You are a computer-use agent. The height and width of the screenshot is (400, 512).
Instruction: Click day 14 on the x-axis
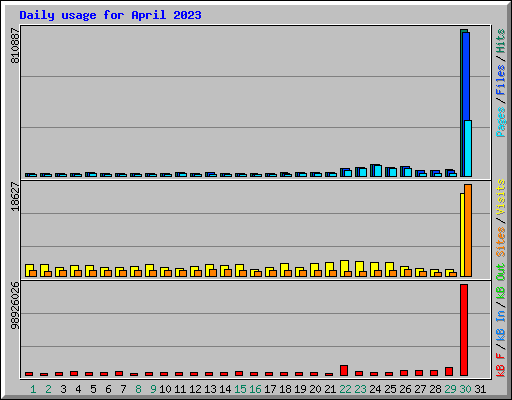click(x=225, y=389)
